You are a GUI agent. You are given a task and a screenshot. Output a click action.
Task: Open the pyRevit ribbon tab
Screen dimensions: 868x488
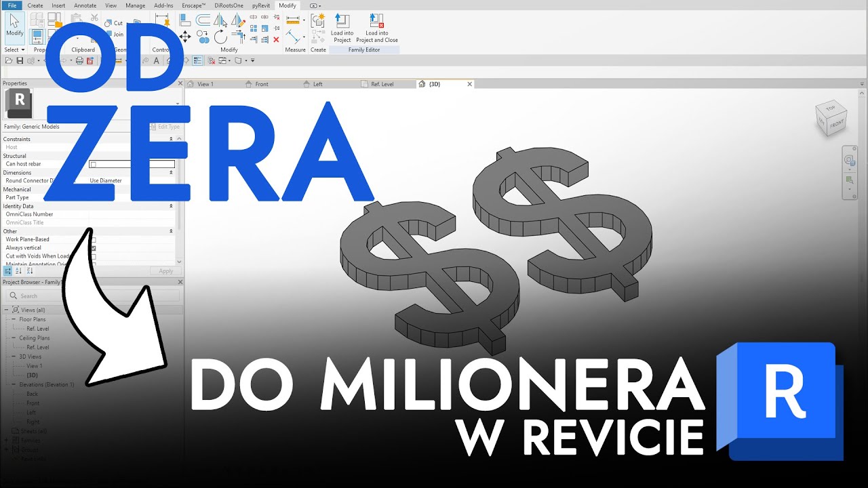(x=261, y=5)
